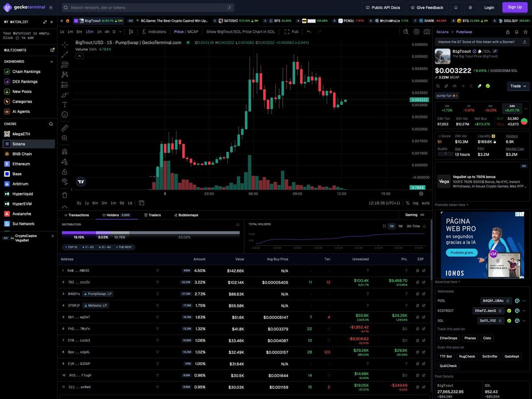Screen dimensions: 532x399
Task: Open the go-to-date calendar icon
Action: (141, 203)
